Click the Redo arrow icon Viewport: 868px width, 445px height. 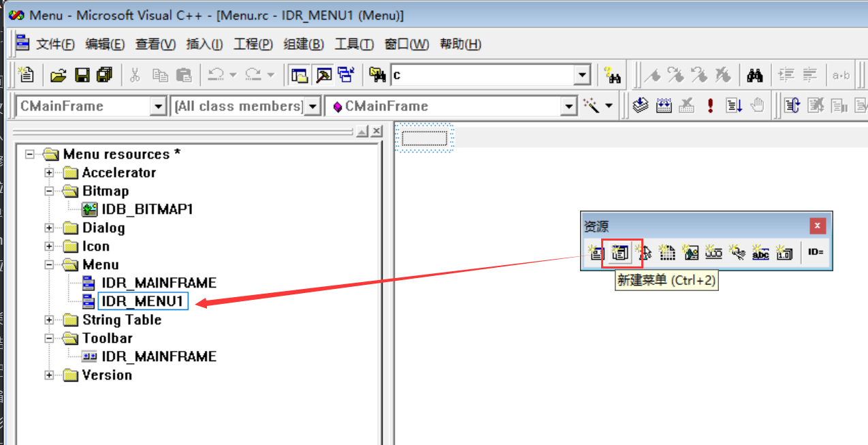[253, 75]
